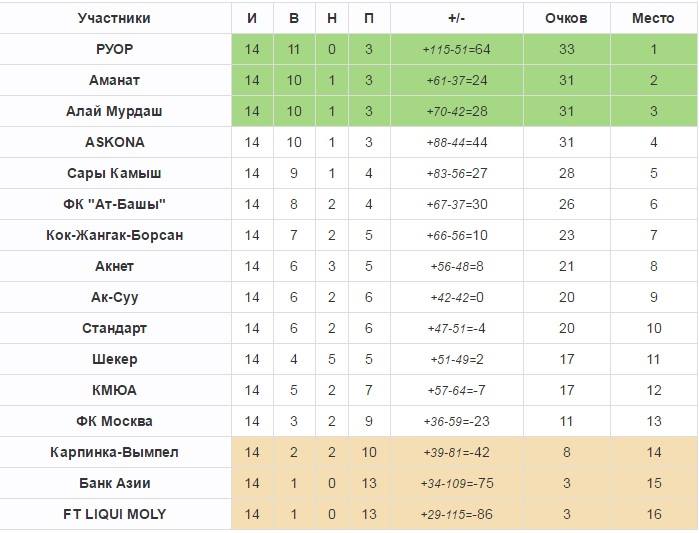Open the Сары Камыш team entry
The image size is (699, 533).
pos(114,173)
